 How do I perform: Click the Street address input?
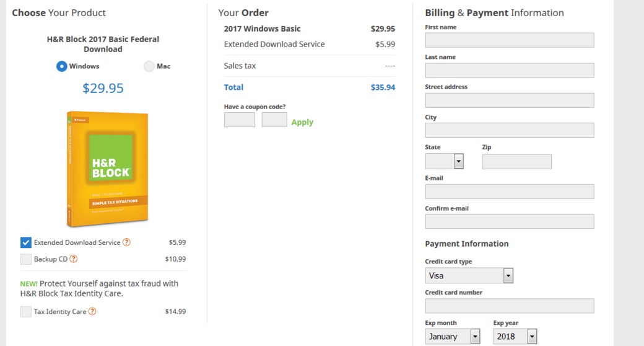[x=509, y=100]
